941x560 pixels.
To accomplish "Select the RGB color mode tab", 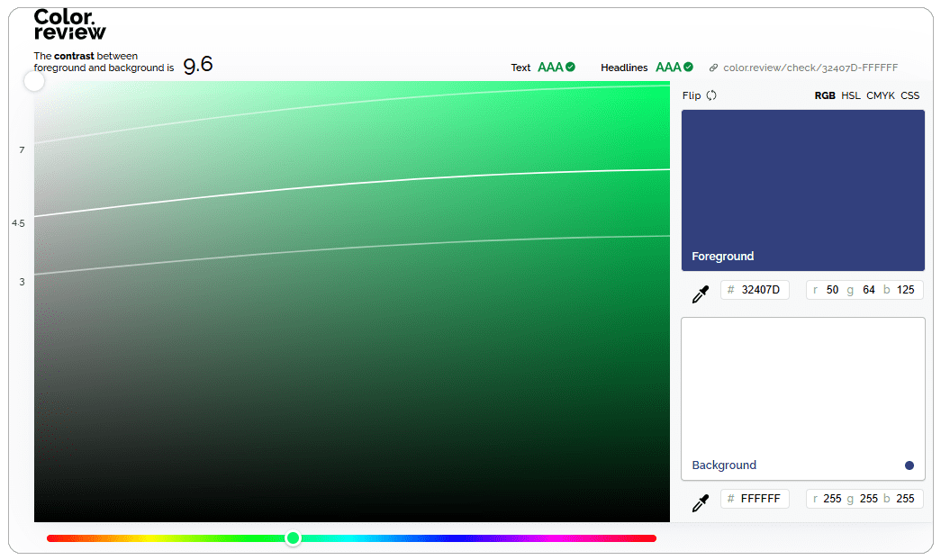I will [x=824, y=95].
